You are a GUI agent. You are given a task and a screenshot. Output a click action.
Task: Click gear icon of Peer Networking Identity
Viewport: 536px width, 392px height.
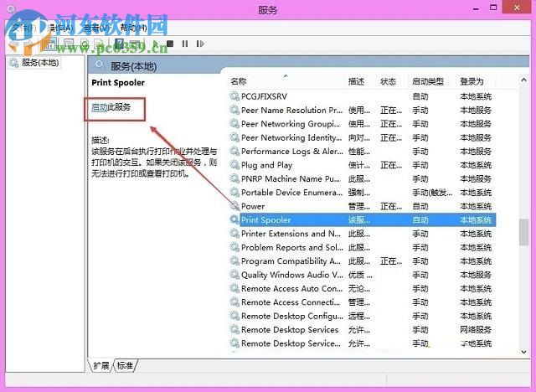coord(234,137)
